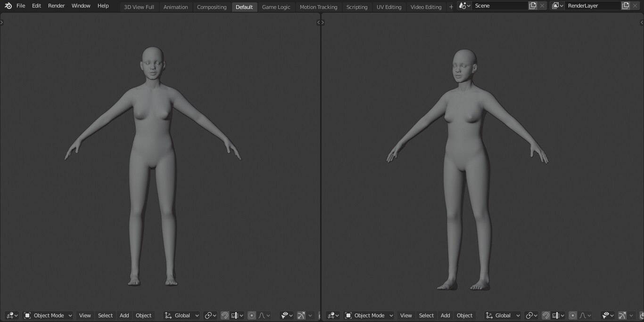Open proportional falloff menu in right viewport

click(x=585, y=315)
